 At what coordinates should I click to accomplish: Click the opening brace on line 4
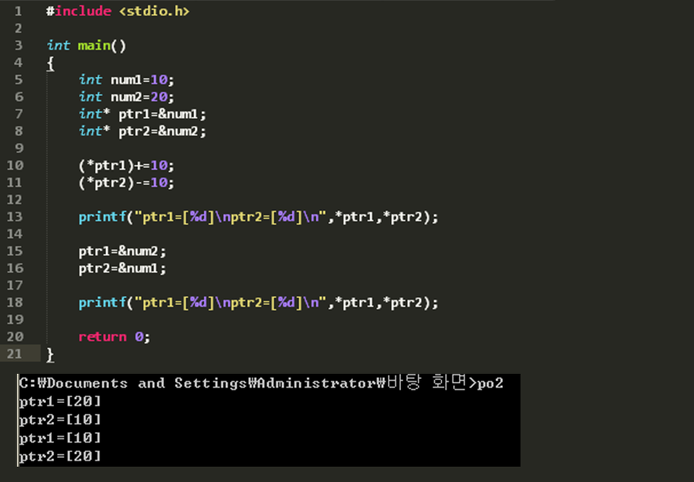[50, 63]
